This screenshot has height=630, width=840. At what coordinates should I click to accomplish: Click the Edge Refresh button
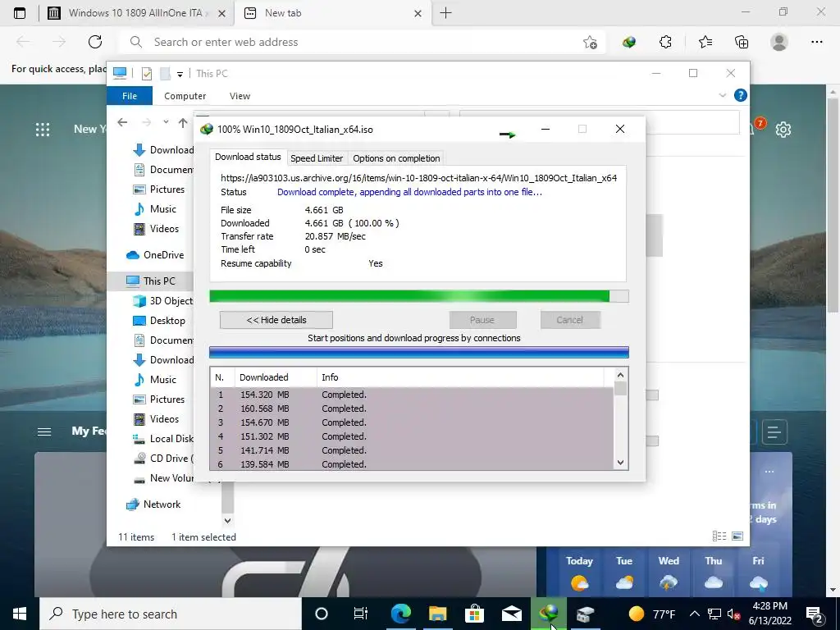pyautogui.click(x=95, y=42)
